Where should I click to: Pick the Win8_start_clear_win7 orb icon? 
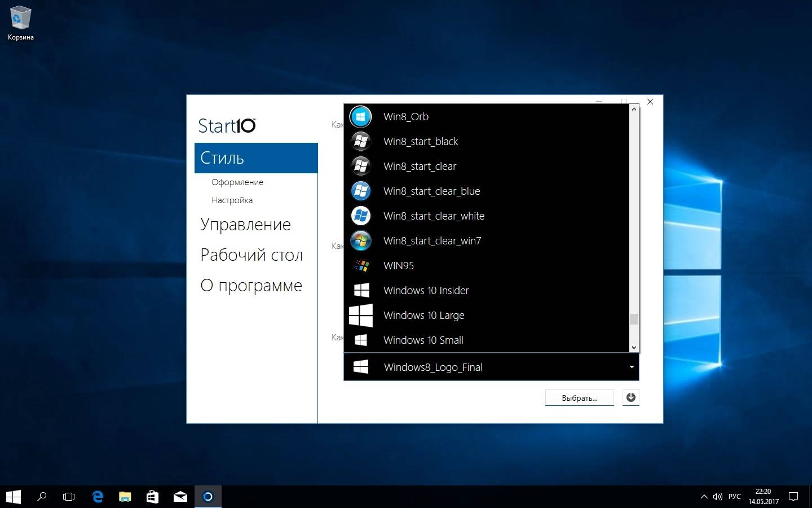coord(361,240)
